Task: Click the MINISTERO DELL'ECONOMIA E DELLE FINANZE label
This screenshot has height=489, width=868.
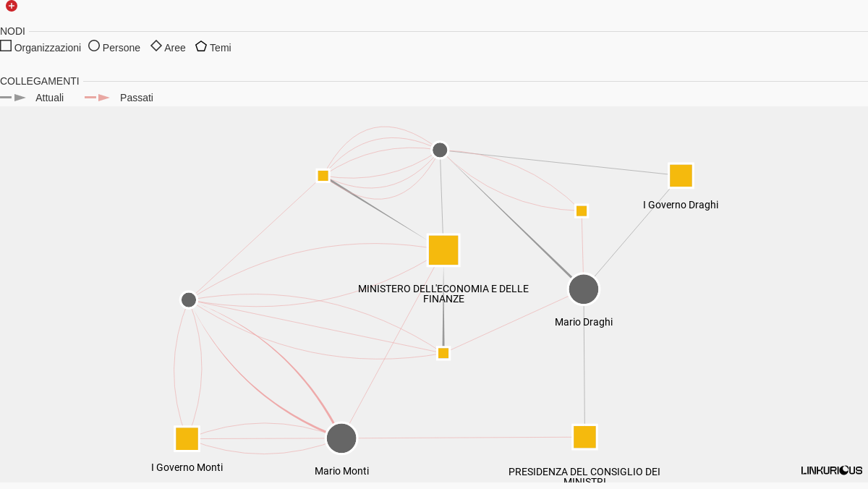Action: (443, 294)
